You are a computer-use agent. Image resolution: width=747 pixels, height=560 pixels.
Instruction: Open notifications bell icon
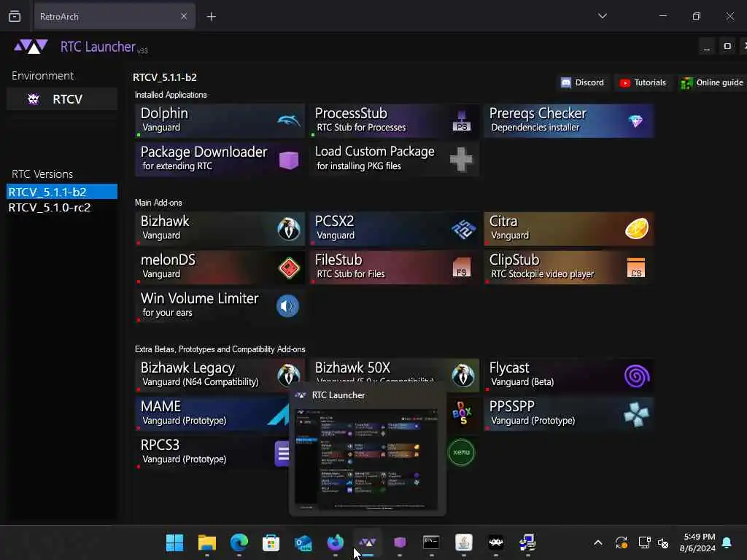tap(727, 542)
